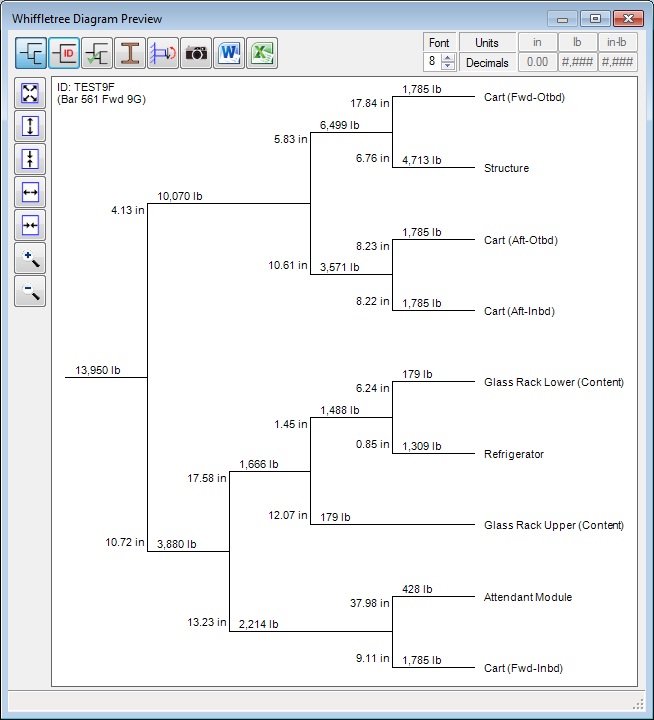This screenshot has width=654, height=720.
Task: Click the '1,309 lb' Refrigerator load
Action: (x=422, y=446)
